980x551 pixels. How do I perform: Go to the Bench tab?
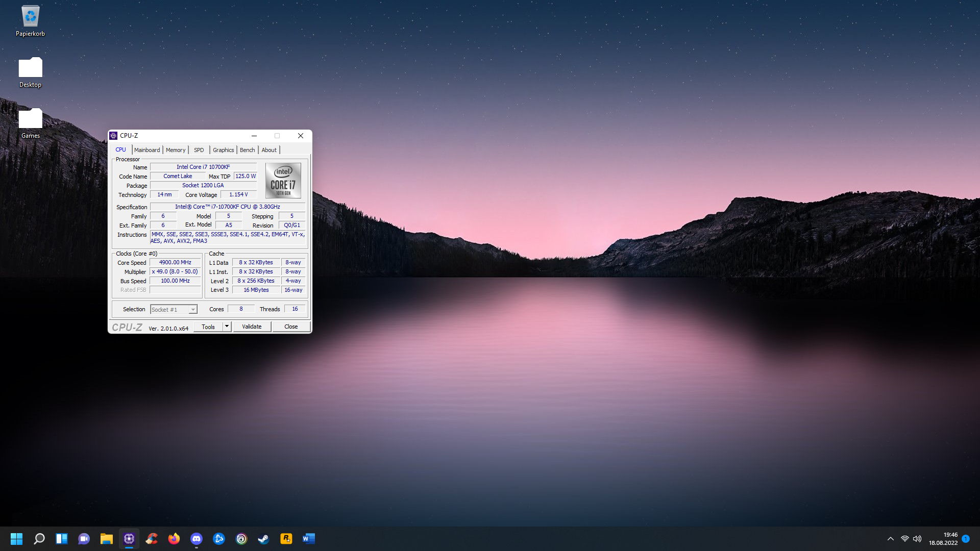247,150
